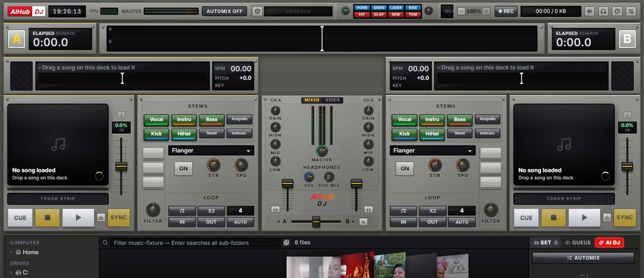Image resolution: width=644 pixels, height=278 pixels.
Task: Toggle deck A Kick stem
Action: 156,134
